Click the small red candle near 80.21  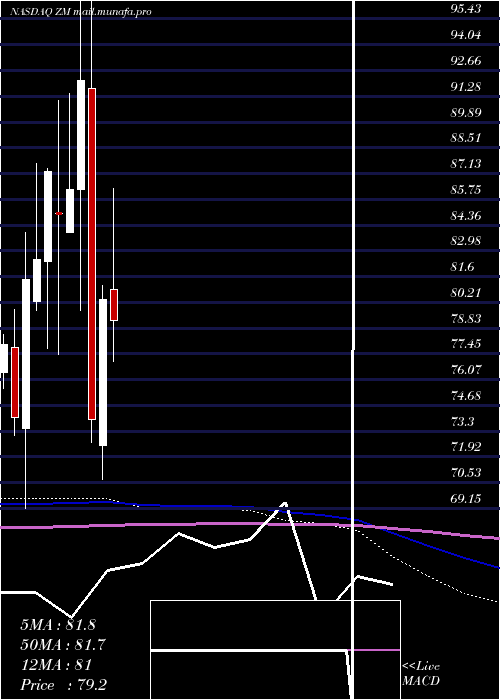(x=114, y=305)
